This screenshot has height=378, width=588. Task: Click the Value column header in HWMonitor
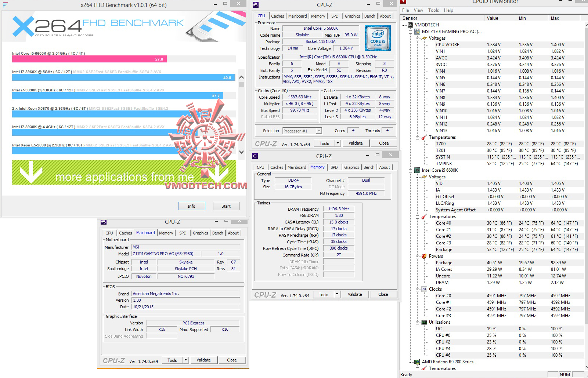point(500,18)
